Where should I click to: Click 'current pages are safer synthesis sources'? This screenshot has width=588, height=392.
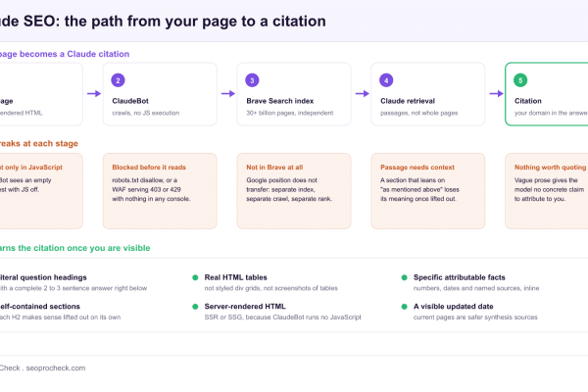[x=475, y=318]
